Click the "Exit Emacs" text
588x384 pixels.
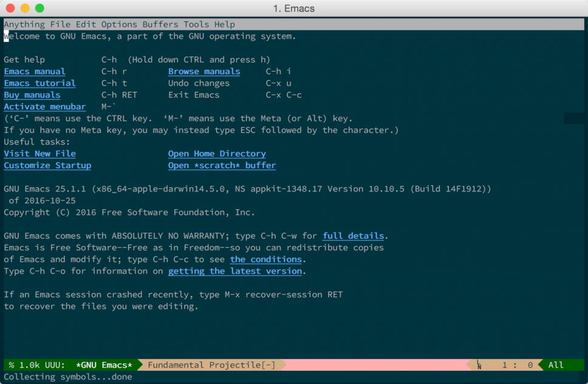click(194, 95)
